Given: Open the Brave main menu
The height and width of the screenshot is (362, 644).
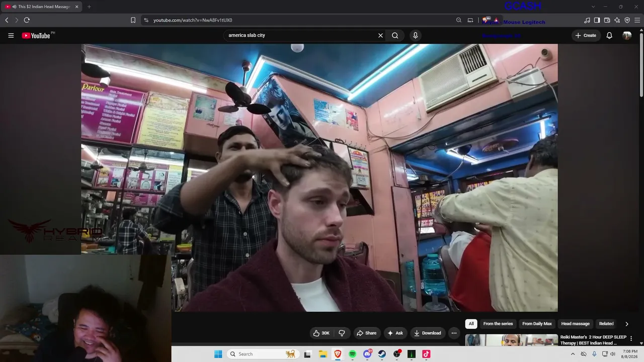Looking at the screenshot, I should [x=637, y=20].
